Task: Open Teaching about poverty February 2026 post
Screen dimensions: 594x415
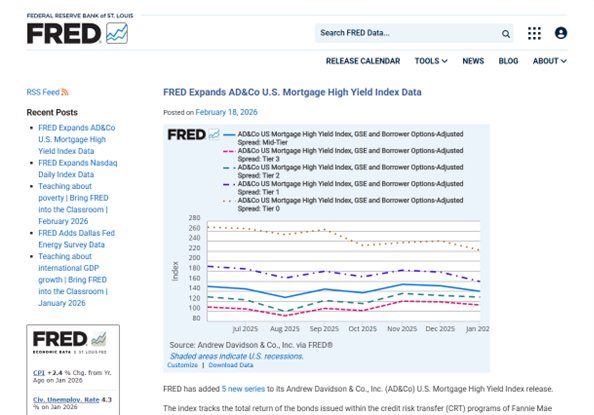Action: tap(73, 204)
